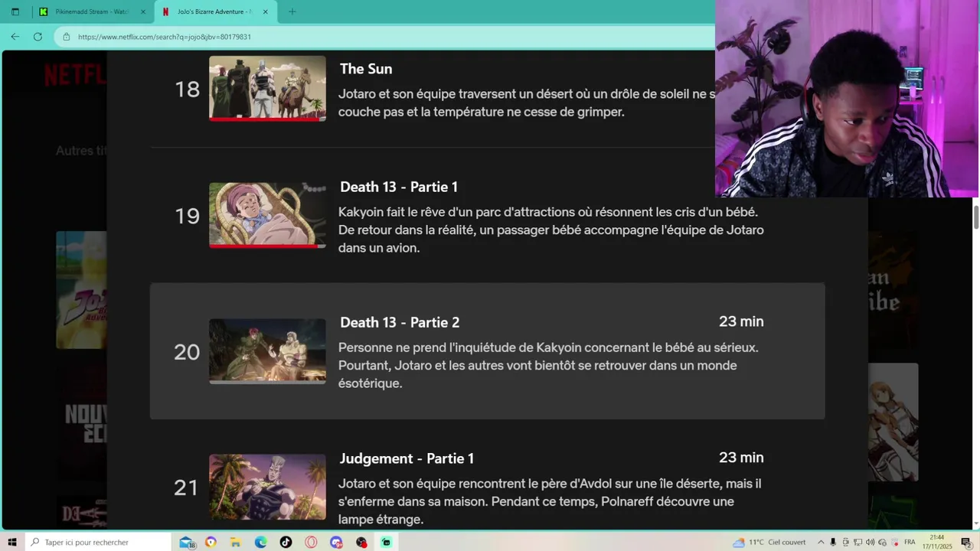This screenshot has width=980, height=551.
Task: Open the green streaming app in the taskbar
Action: [x=386, y=542]
